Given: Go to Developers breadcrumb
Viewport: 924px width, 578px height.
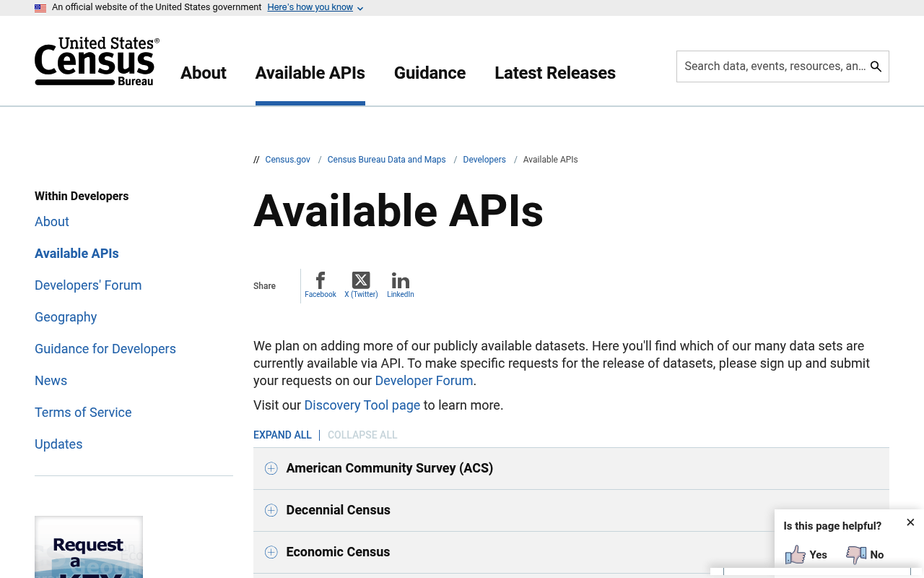Looking at the screenshot, I should 484,160.
